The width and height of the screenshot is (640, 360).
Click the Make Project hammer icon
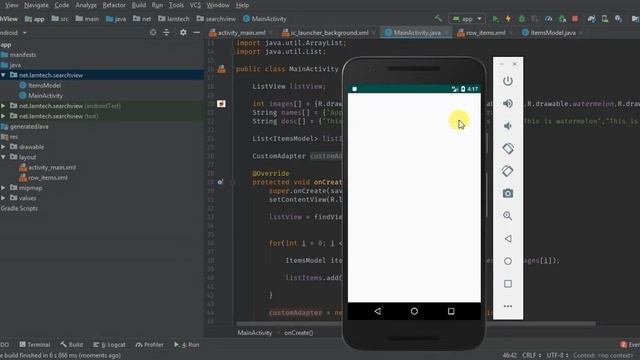438,19
